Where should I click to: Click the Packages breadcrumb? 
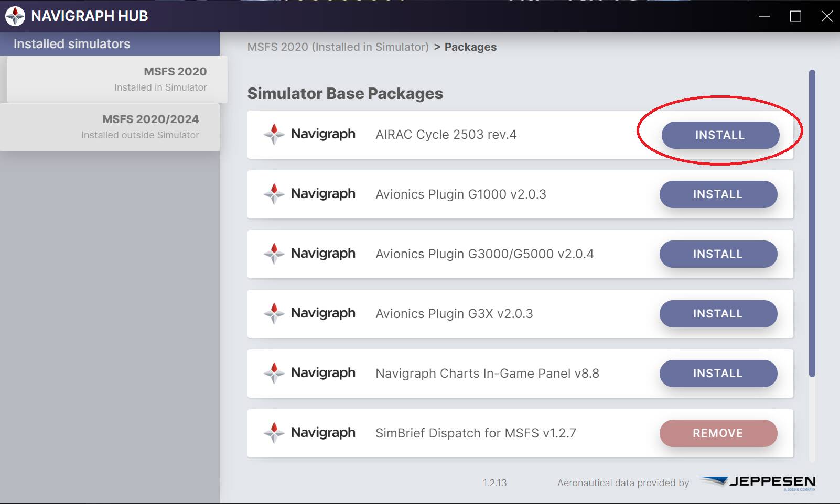pyautogui.click(x=470, y=47)
